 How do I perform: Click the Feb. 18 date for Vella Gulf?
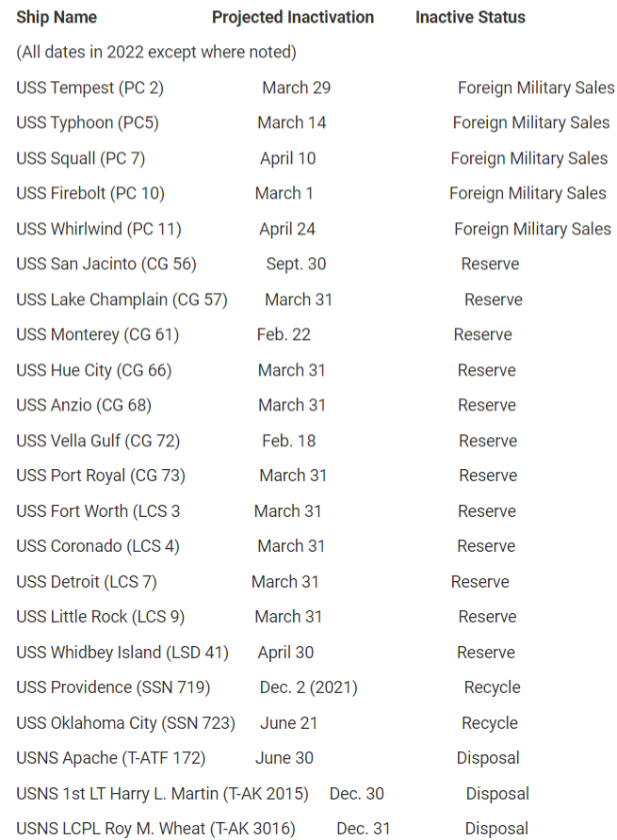[289, 441]
